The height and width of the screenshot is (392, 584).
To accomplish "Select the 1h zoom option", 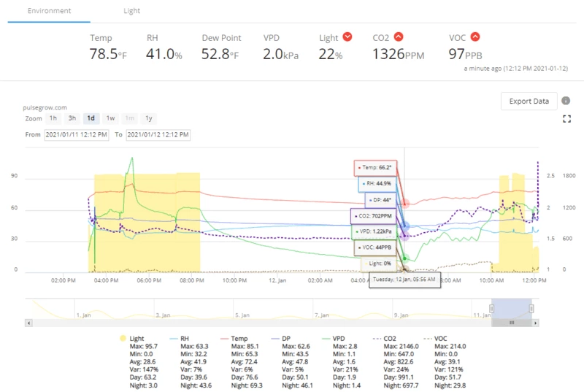I will (x=53, y=118).
